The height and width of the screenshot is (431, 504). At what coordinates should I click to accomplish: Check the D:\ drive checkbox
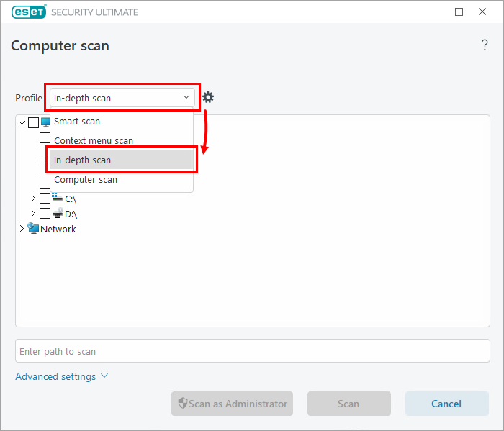point(45,214)
